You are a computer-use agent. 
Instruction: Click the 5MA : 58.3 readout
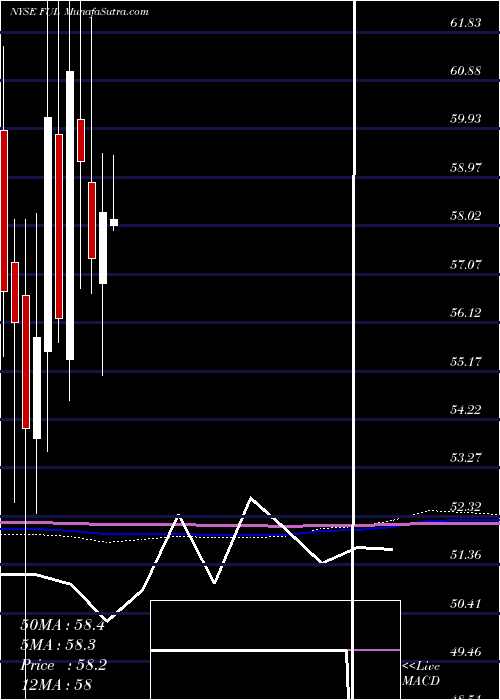58,645
